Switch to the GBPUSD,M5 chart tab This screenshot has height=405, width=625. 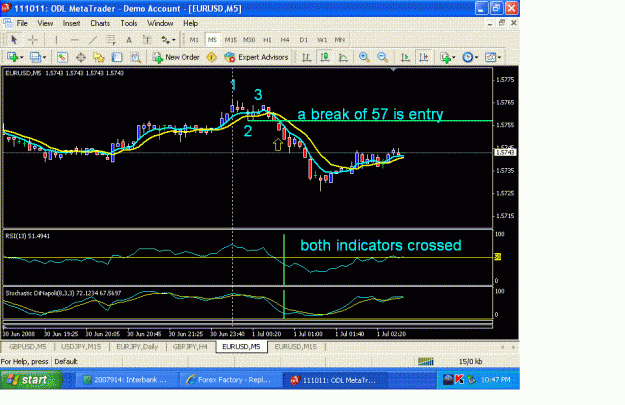[28, 347]
